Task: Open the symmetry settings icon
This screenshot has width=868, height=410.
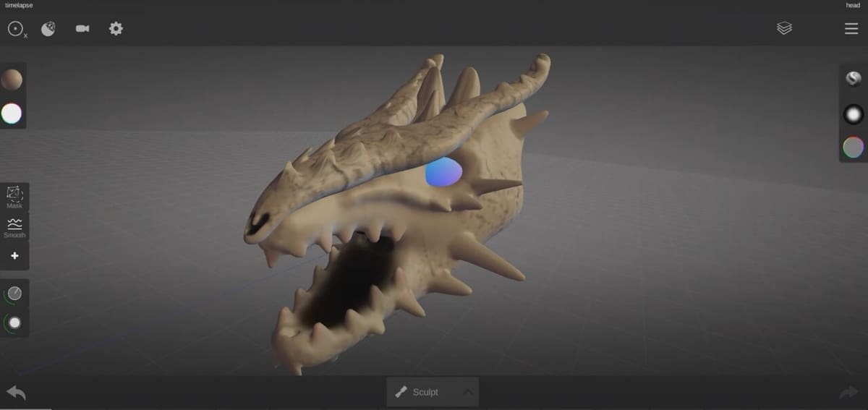Action: [x=16, y=29]
